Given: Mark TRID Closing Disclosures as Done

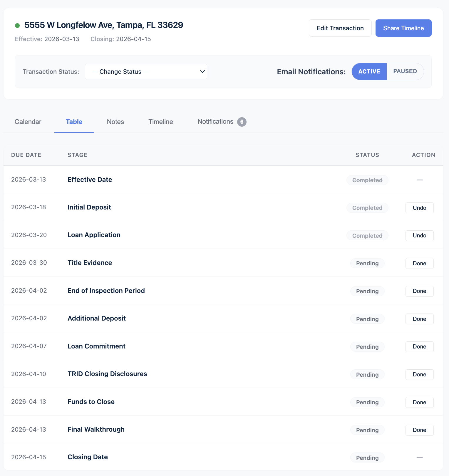Looking at the screenshot, I should 419,374.
